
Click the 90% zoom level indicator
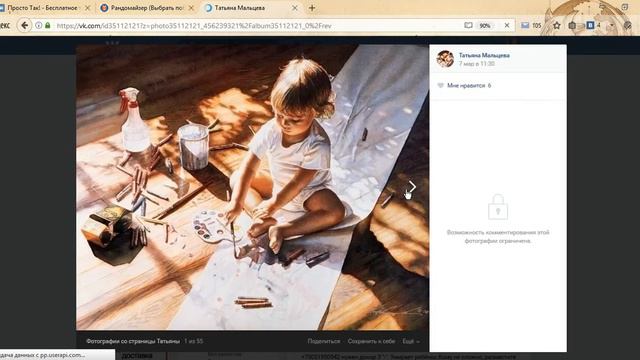point(485,25)
